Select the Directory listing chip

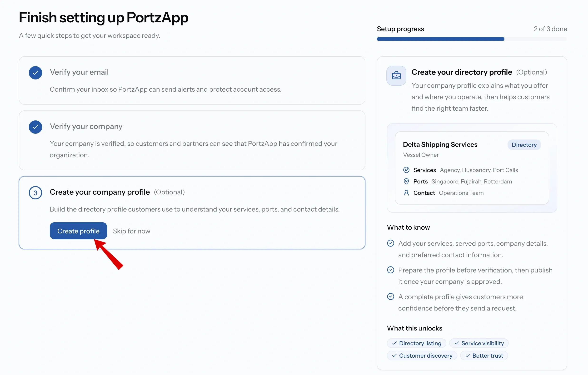[416, 343]
